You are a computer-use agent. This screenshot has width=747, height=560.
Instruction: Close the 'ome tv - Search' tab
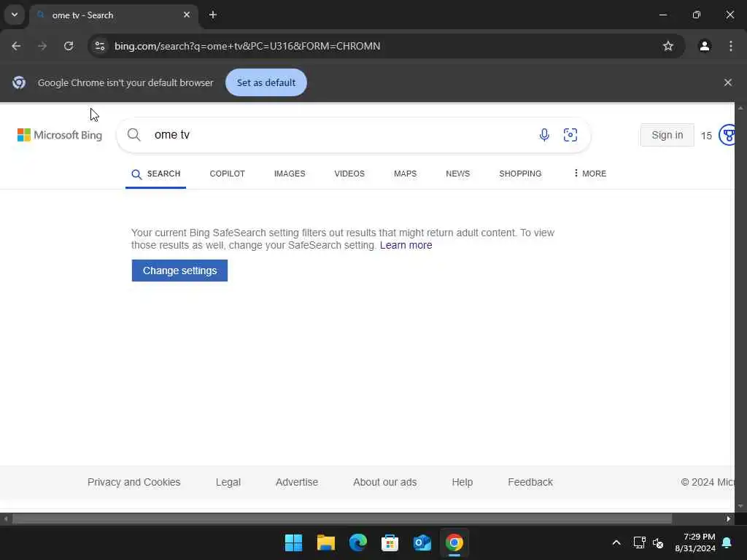point(187,15)
